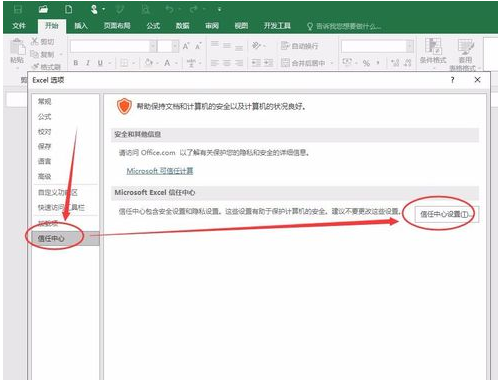This screenshot has height=380, width=498.
Task: Click the Increase Indent icon
Action: pos(269,63)
